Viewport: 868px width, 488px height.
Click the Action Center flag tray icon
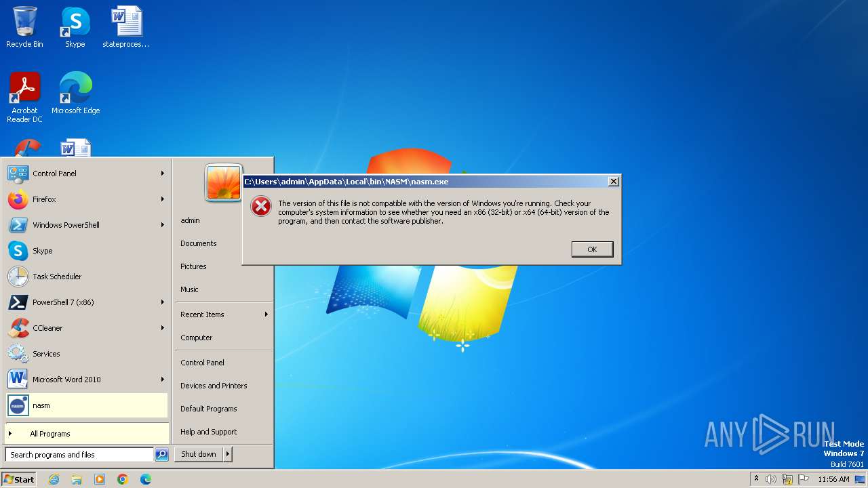click(x=804, y=479)
